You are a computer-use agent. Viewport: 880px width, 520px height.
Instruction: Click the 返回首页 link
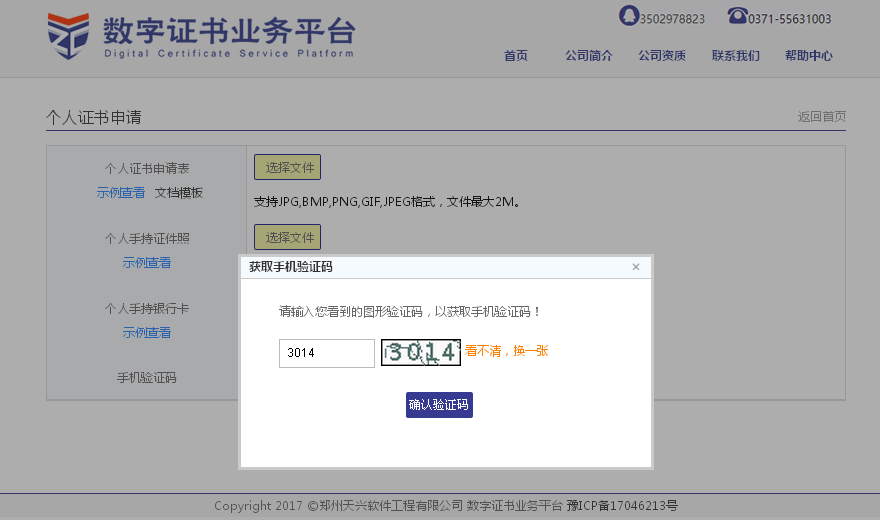pos(822,117)
